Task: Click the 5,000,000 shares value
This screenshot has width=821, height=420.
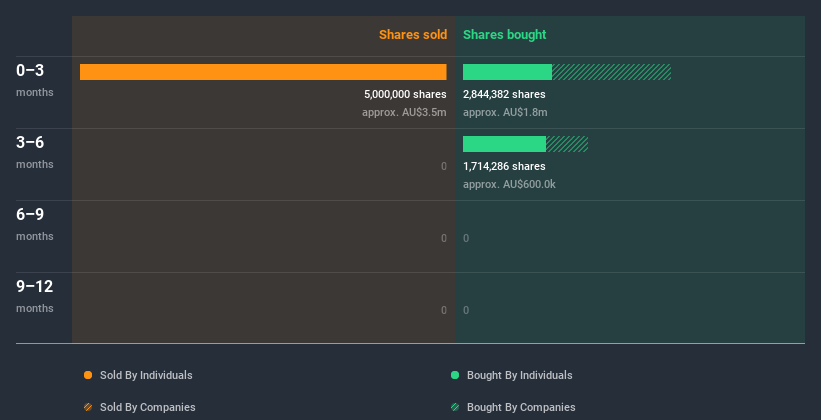Action: click(x=405, y=94)
